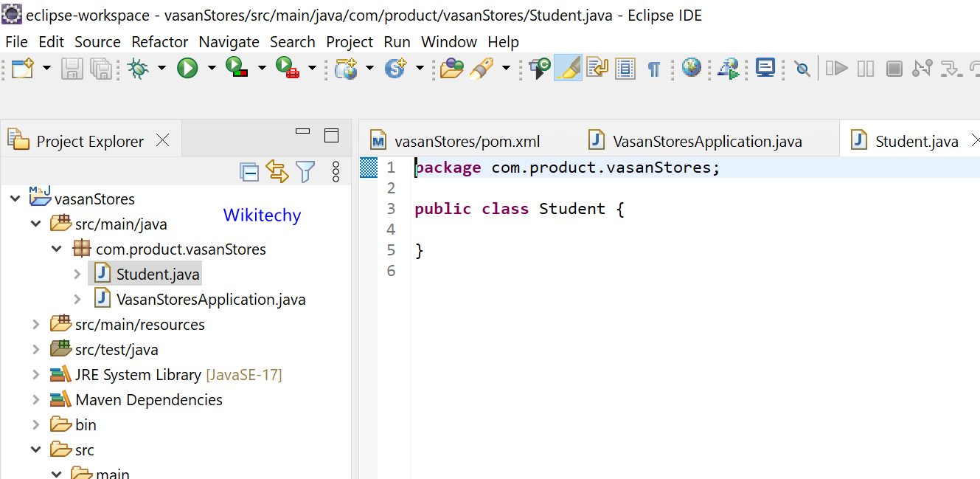Run the application using the green Run icon
This screenshot has height=479, width=980.
coord(189,68)
